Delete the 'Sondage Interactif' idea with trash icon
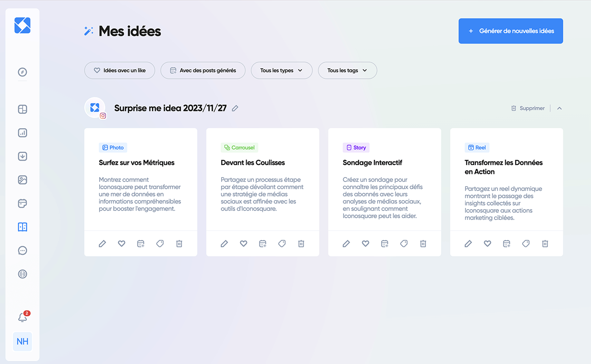The image size is (591, 364). [x=423, y=244]
